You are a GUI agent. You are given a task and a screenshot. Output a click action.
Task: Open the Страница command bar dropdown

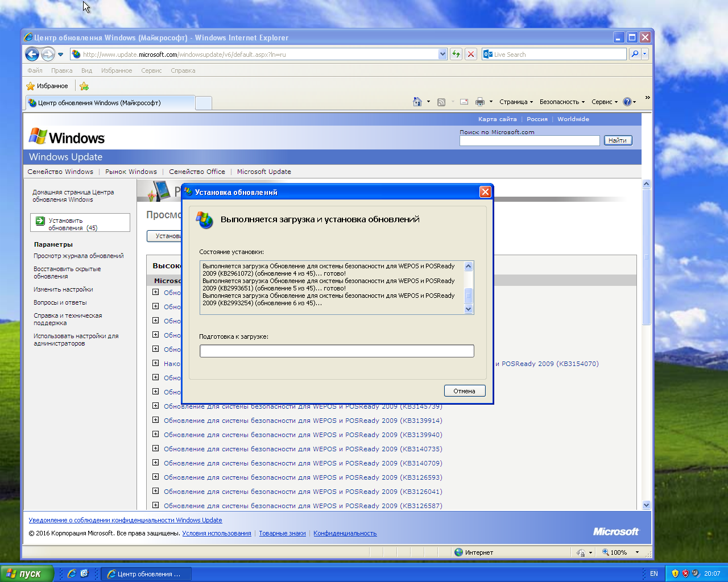[x=516, y=102]
